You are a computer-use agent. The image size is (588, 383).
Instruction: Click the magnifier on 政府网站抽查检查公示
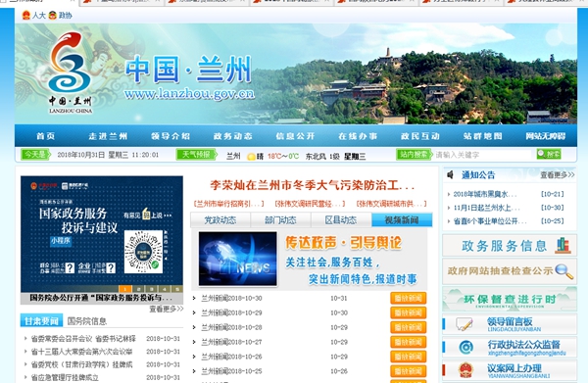564,271
